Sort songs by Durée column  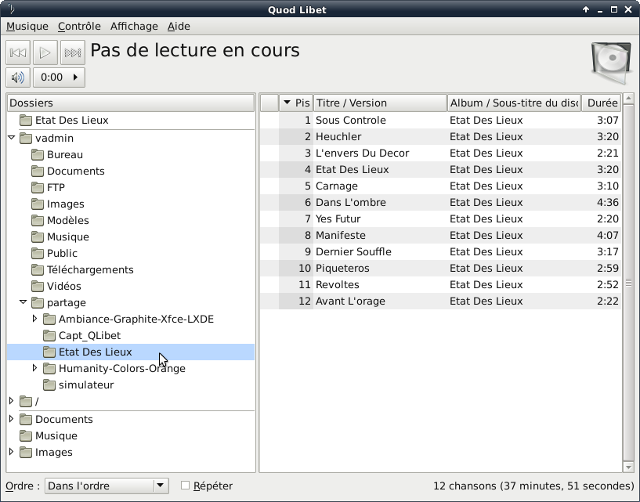(x=601, y=103)
